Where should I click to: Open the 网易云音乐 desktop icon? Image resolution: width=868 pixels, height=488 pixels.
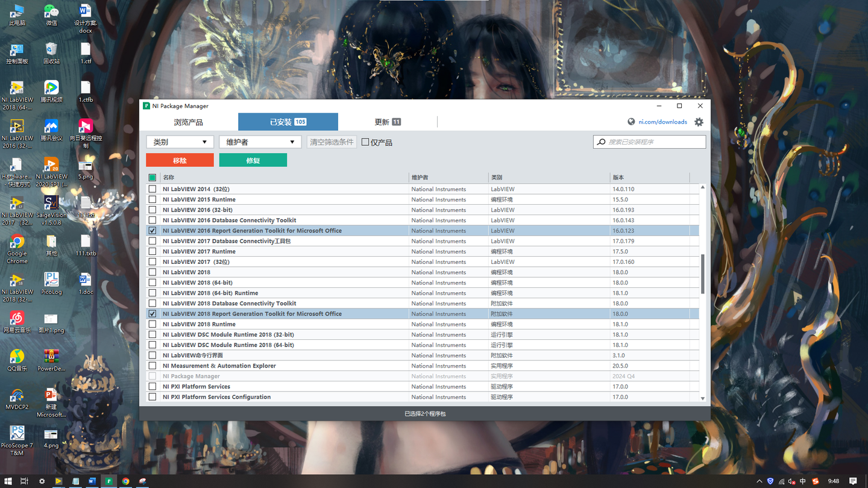tap(17, 322)
